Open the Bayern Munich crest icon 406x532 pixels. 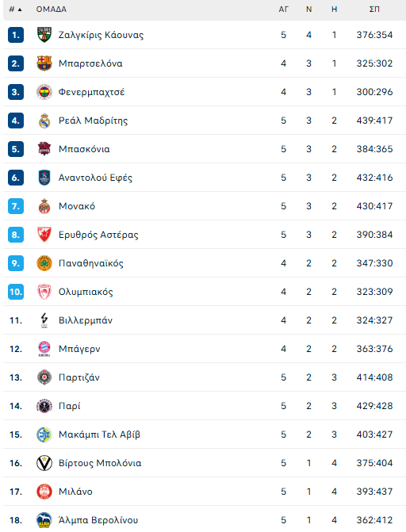click(x=44, y=349)
